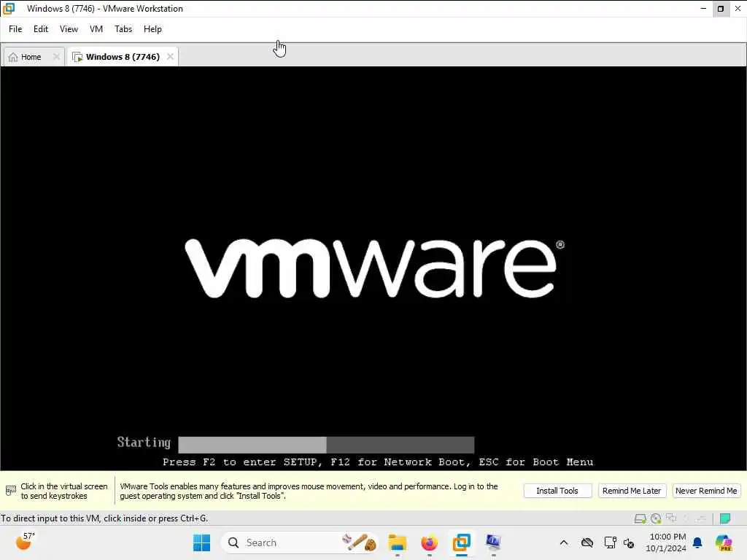Click the greyed sound device status icon
The image size is (747, 560).
(x=686, y=518)
